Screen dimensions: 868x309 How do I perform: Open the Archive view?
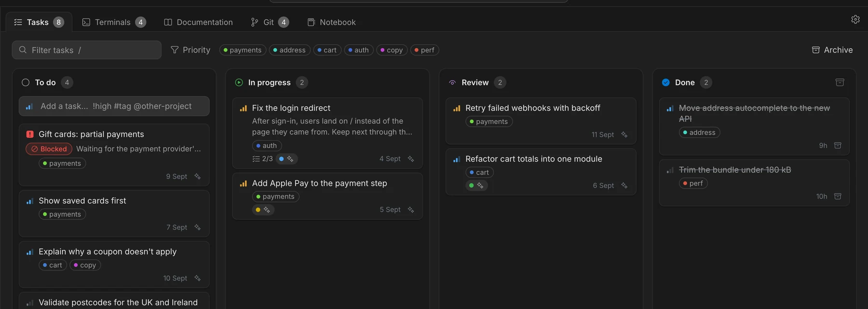832,50
